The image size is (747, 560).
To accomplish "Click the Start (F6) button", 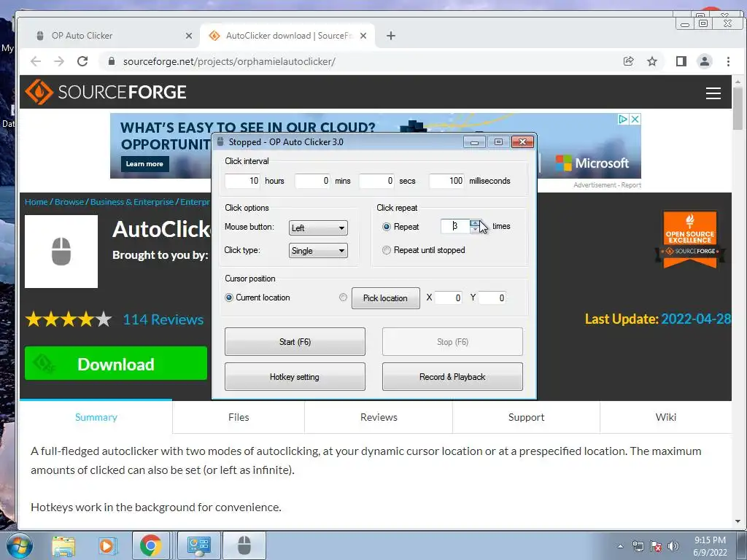I will 295,342.
